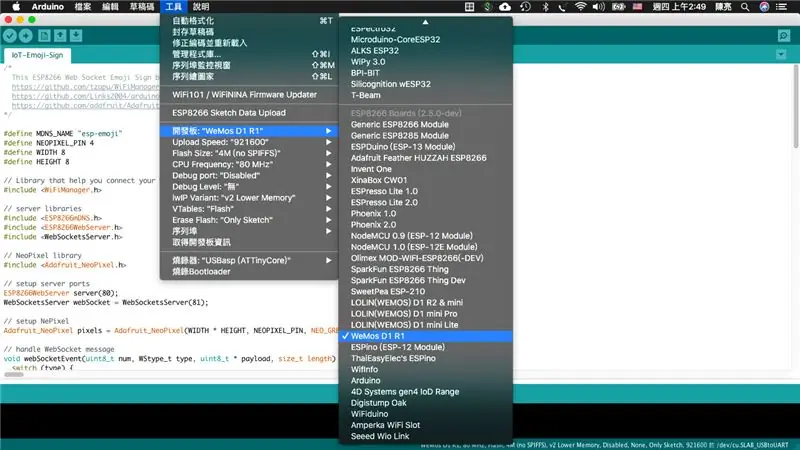Click the Upload arrow toolbar button
This screenshot has height=450, width=800.
coord(26,36)
